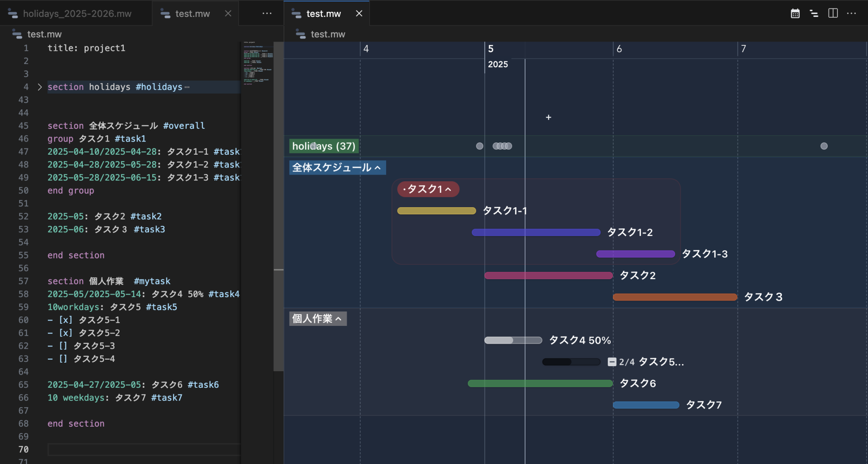Screen dimensions: 868x464
Task: Click the code minimap thumbnail
Action: [x=258, y=64]
